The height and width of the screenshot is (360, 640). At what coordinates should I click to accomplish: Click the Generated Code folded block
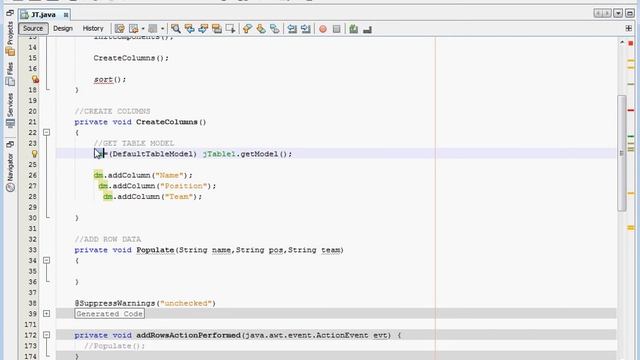(109, 313)
